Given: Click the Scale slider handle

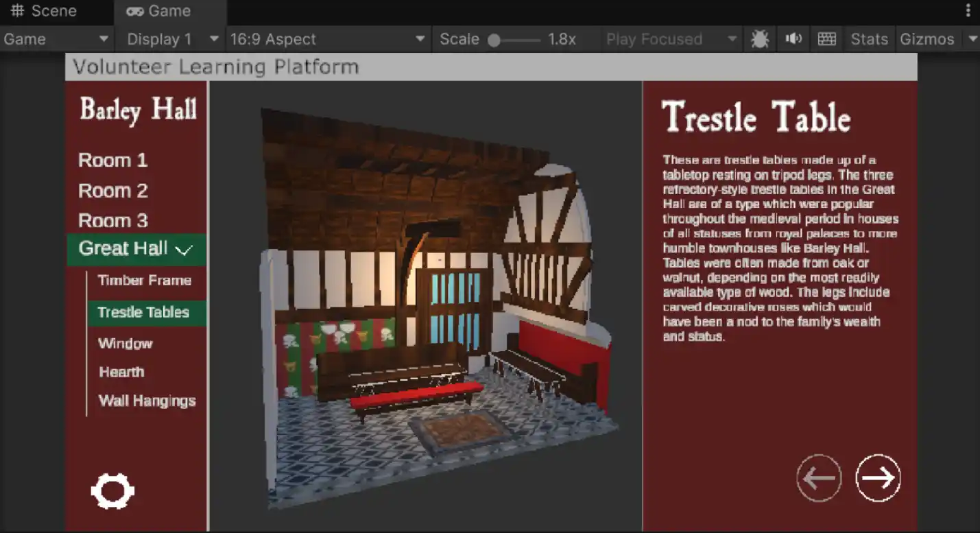Looking at the screenshot, I should tap(494, 40).
